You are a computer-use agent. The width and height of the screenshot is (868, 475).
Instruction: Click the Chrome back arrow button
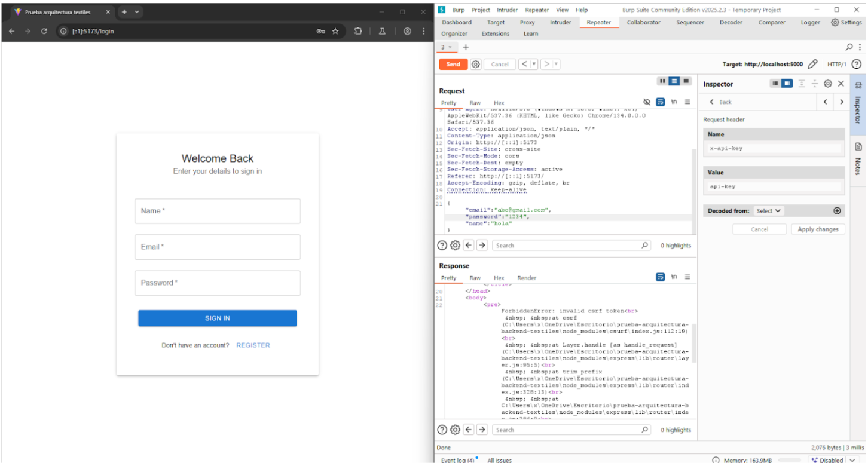[11, 31]
